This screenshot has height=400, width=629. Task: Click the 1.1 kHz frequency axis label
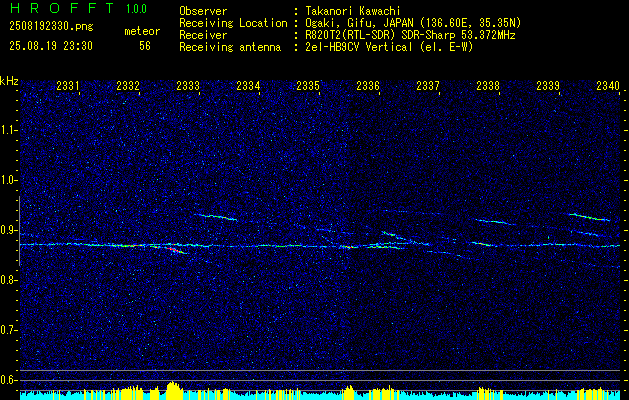click(x=8, y=130)
